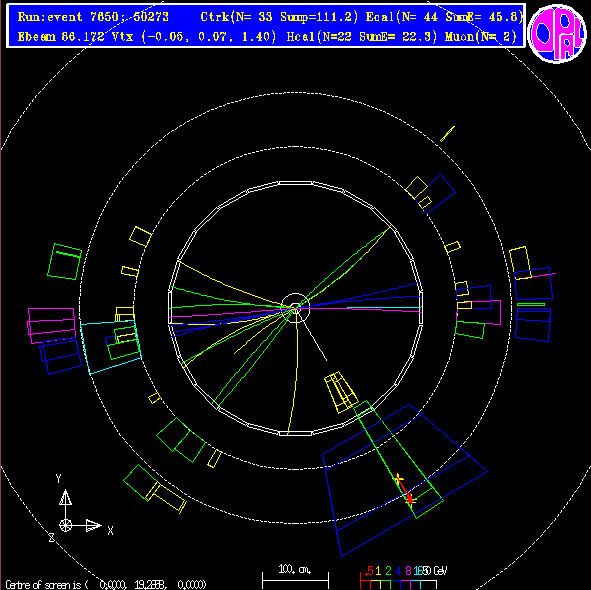Screen dimensions: 591x590
Task: Click the pink OPAL logo
Action: tap(557, 33)
